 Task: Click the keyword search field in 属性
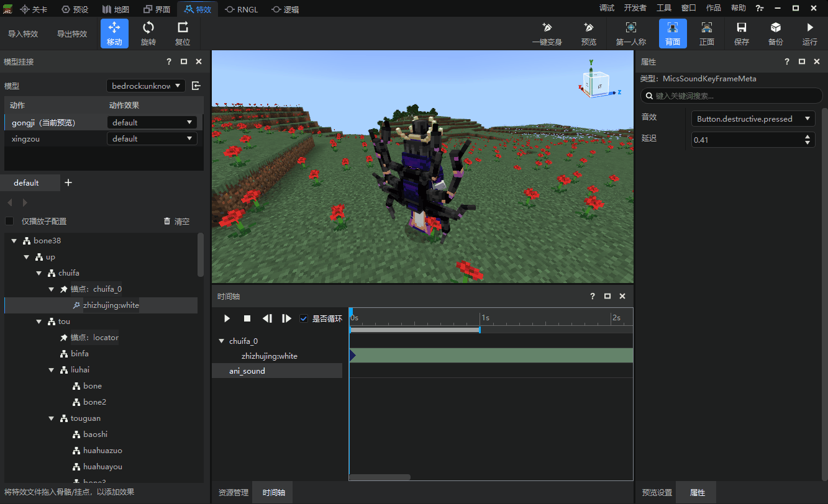732,96
